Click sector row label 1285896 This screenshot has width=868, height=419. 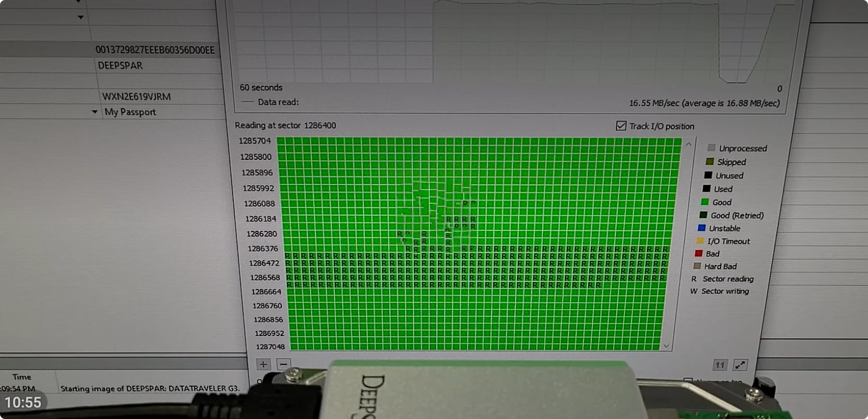point(257,172)
